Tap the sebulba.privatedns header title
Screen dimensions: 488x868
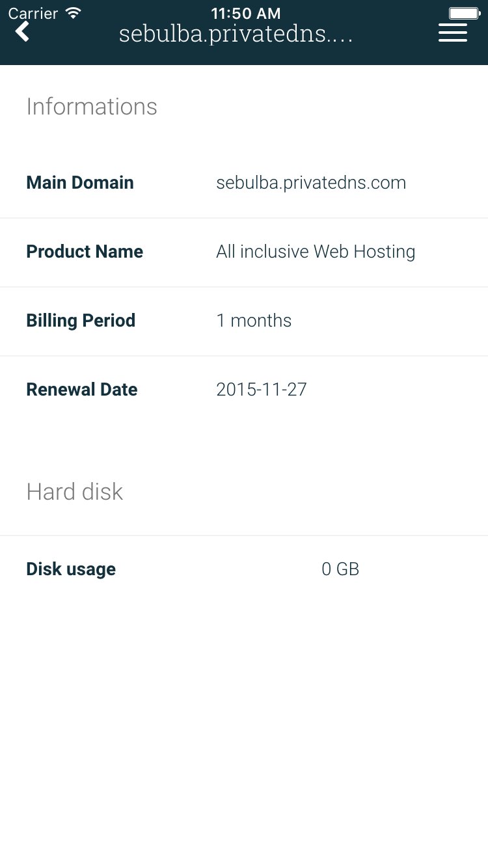pos(236,34)
